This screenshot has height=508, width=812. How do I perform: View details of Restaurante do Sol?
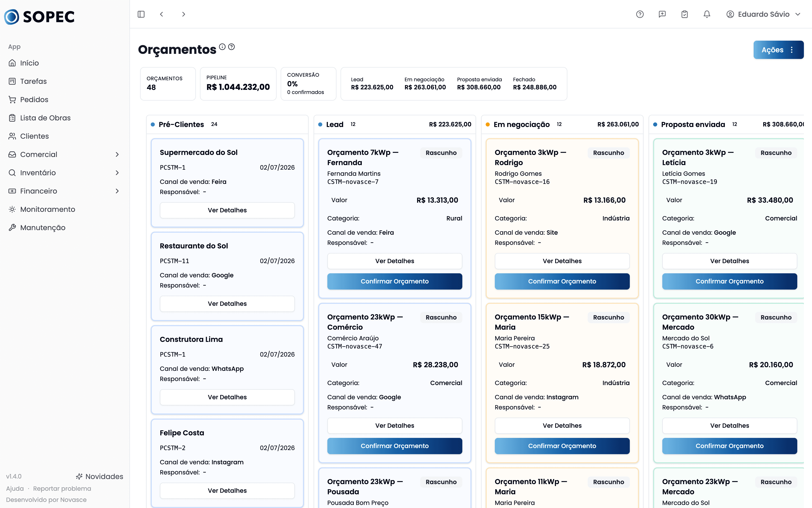click(227, 304)
